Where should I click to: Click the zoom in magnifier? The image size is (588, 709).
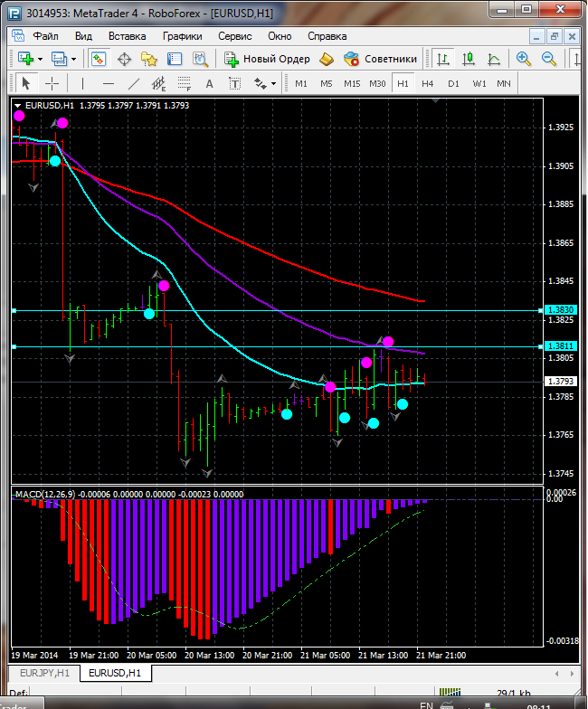[x=523, y=59]
